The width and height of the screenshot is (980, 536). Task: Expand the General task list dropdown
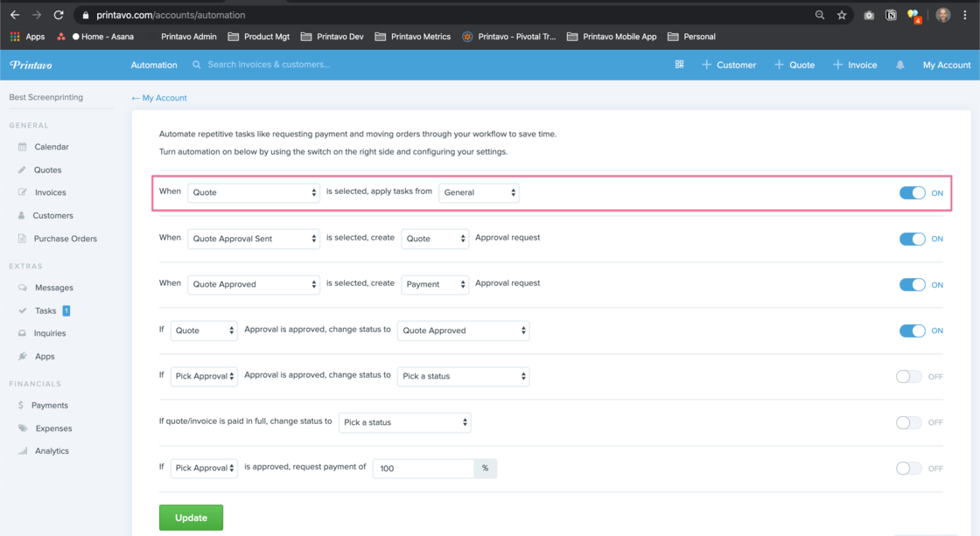coord(479,192)
